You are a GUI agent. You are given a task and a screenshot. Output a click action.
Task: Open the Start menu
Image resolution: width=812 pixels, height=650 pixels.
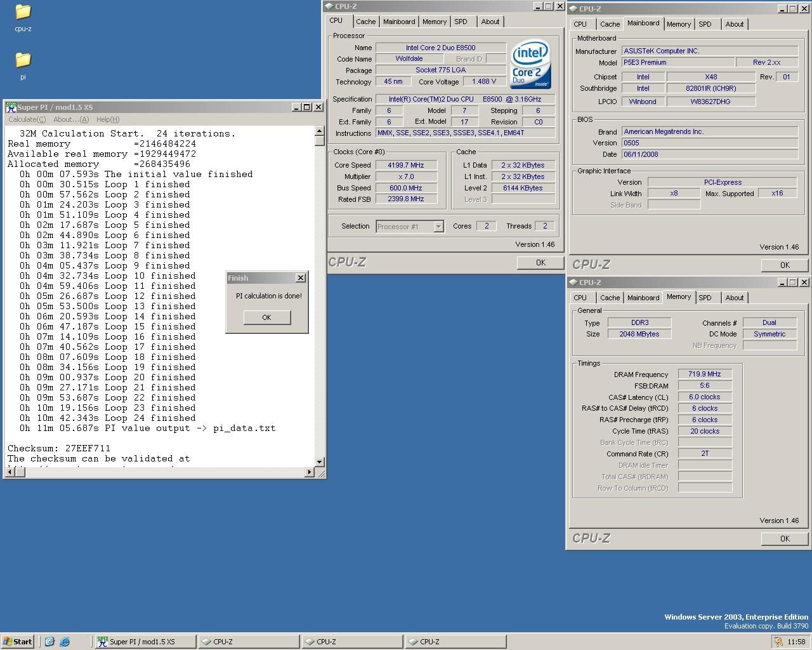[x=18, y=642]
